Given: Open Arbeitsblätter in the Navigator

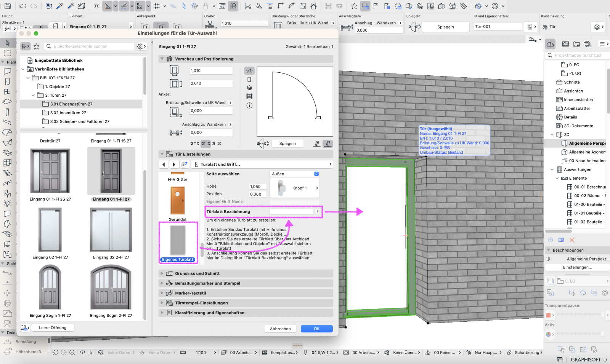Looking at the screenshot, I should coord(577,109).
